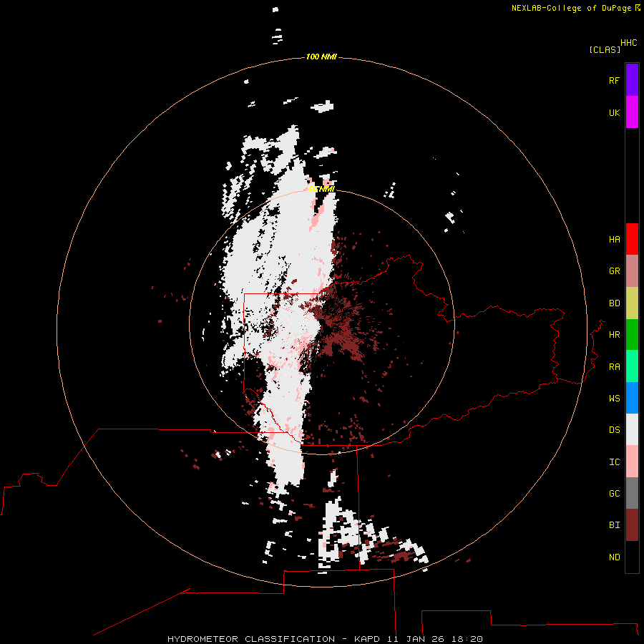
Task: Pick the RA light green legend swatch
Action: [632, 366]
